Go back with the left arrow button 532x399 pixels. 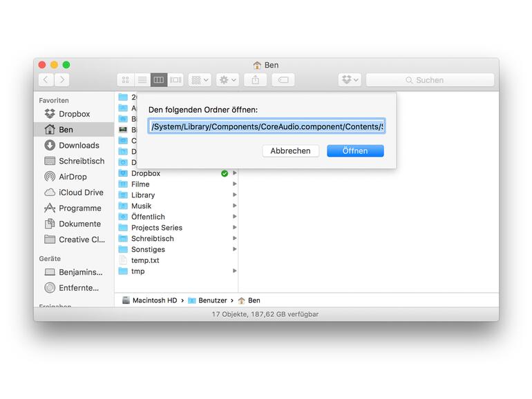(x=46, y=80)
